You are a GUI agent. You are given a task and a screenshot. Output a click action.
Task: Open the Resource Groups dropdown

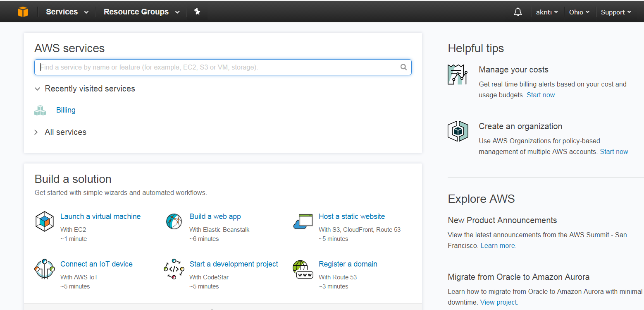142,12
